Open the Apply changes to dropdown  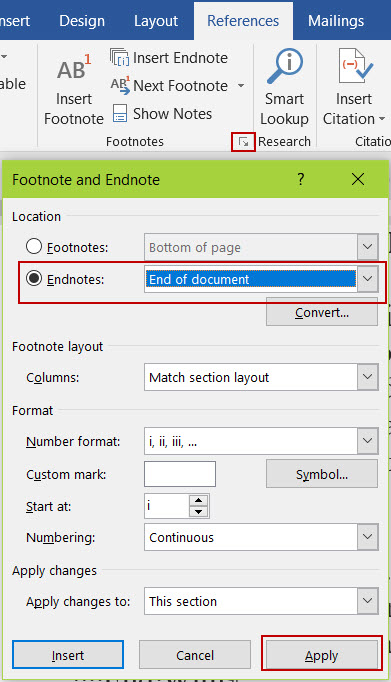(368, 601)
